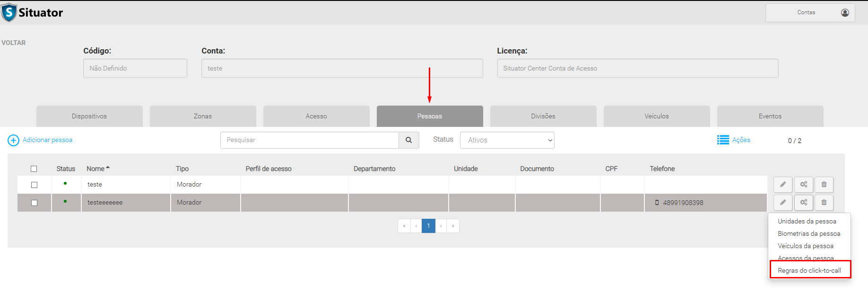Screen dimensions: 868x295
Task: Switch to the Dispositivos tab
Action: (89, 116)
